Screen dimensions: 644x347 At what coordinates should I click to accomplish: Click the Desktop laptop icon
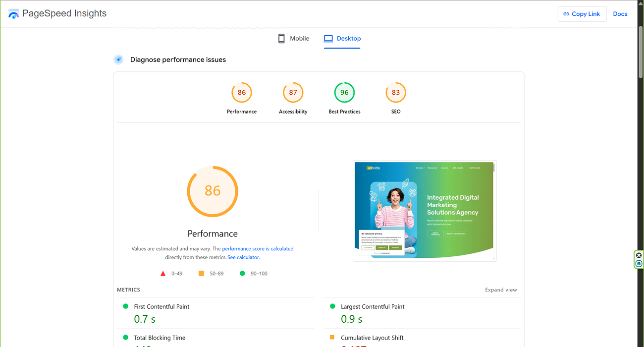tap(328, 39)
